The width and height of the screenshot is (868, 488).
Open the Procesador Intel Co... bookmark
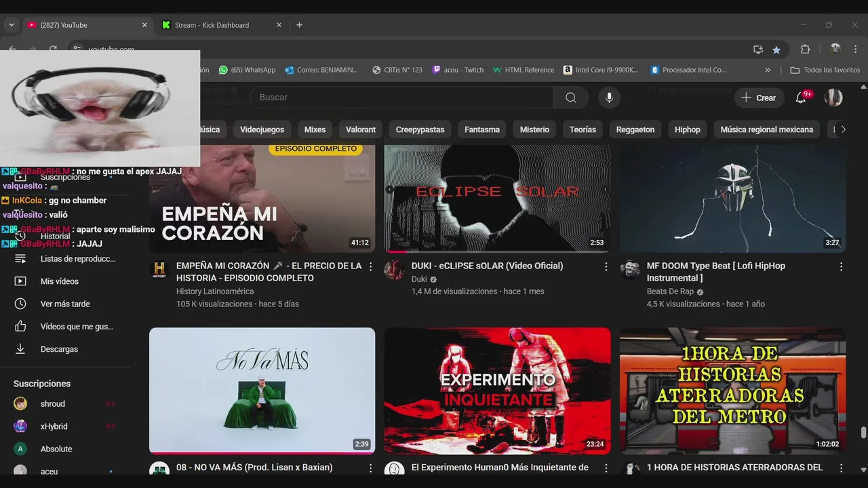coord(689,70)
